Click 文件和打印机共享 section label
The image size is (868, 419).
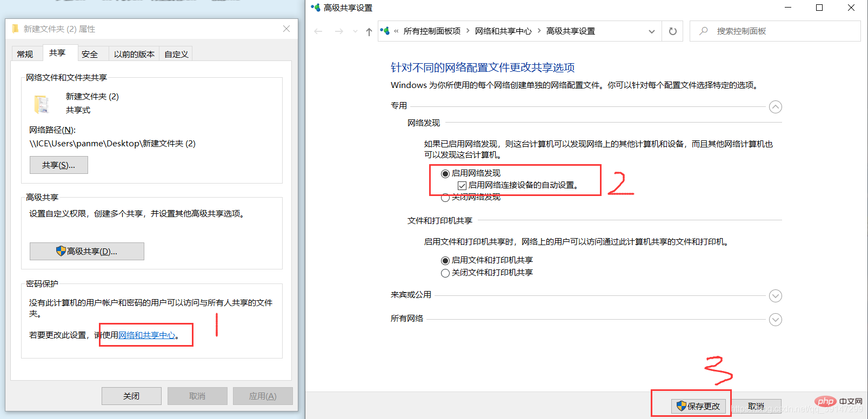(x=440, y=221)
